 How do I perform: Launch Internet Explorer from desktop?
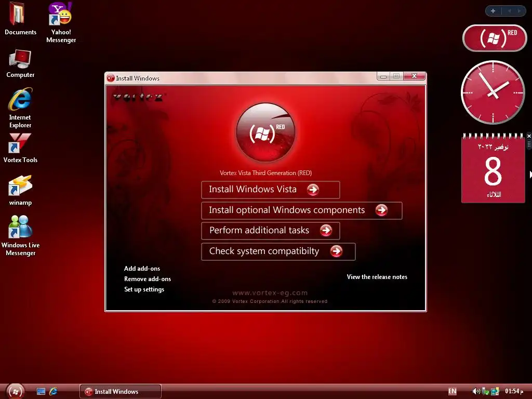coord(20,108)
